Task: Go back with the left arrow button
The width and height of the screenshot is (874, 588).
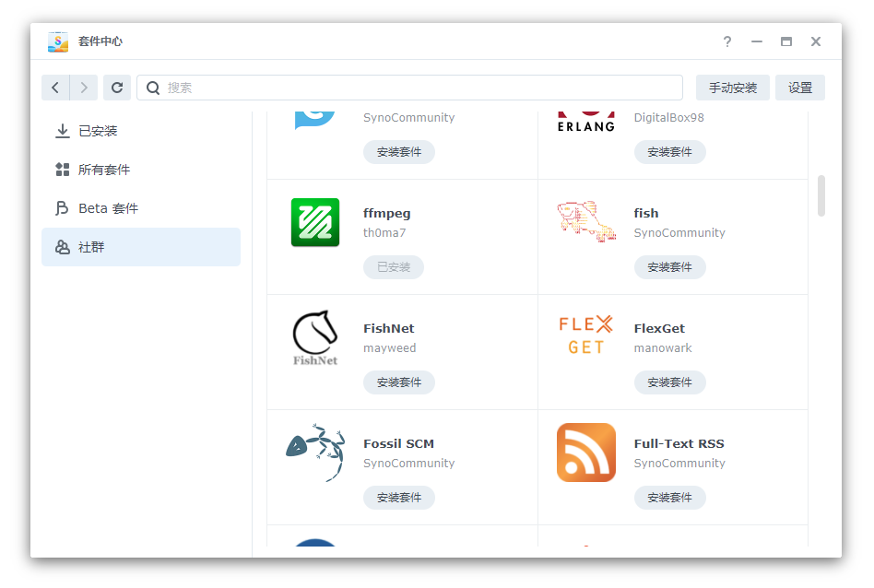Action: point(55,88)
